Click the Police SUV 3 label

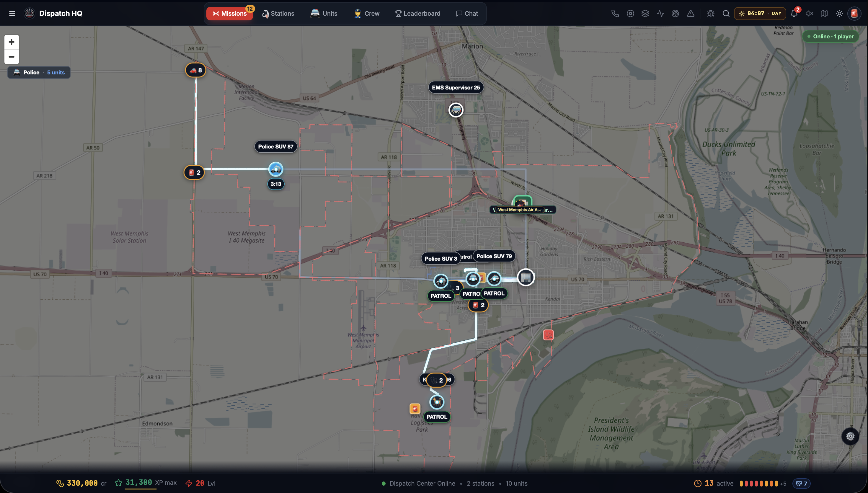point(441,259)
